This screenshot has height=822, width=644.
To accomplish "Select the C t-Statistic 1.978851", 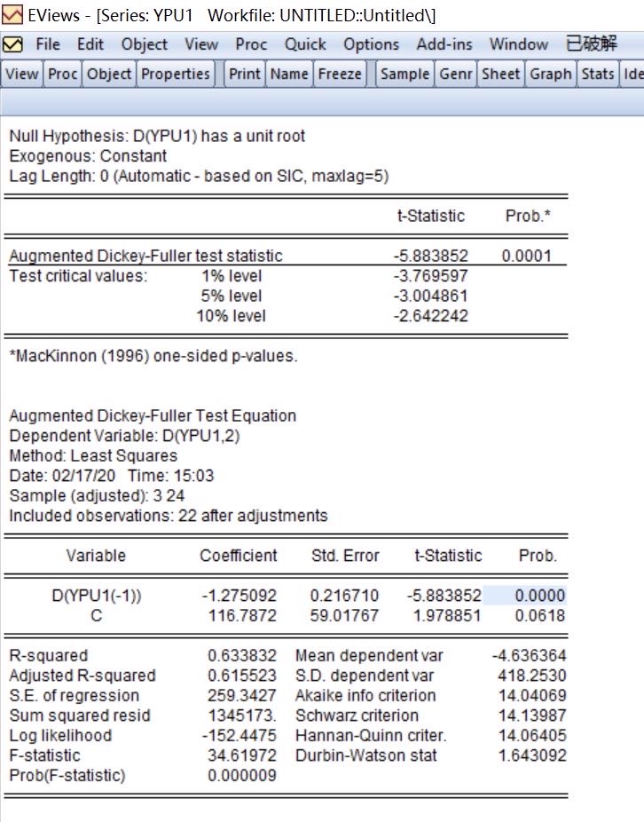I will point(447,615).
